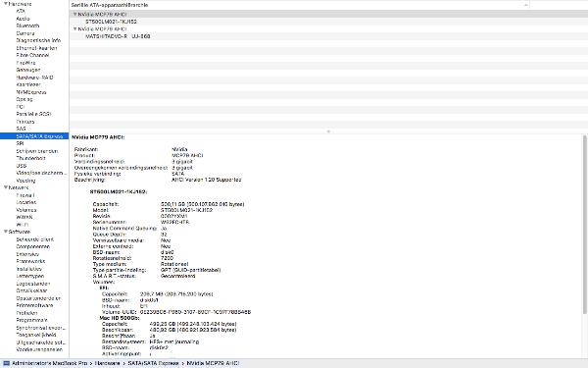Select Audio in the sidebar
The width and height of the screenshot is (588, 368).
[x=23, y=19]
